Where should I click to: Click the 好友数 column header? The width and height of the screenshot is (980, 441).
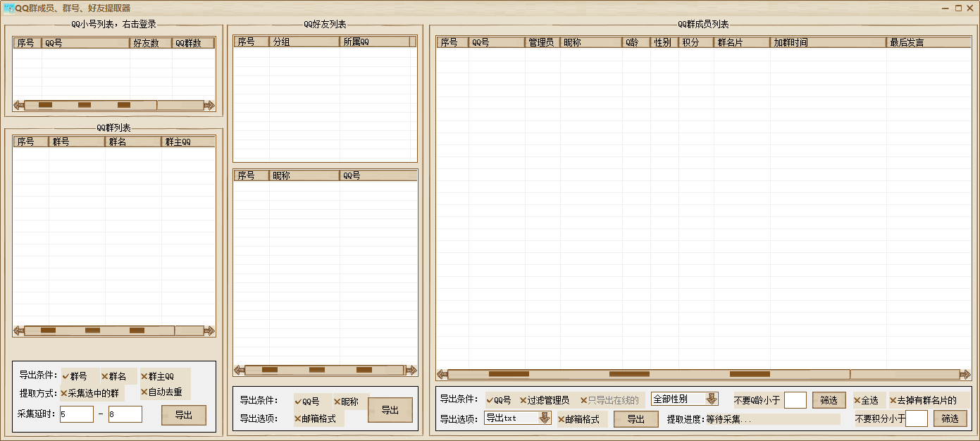(151, 43)
